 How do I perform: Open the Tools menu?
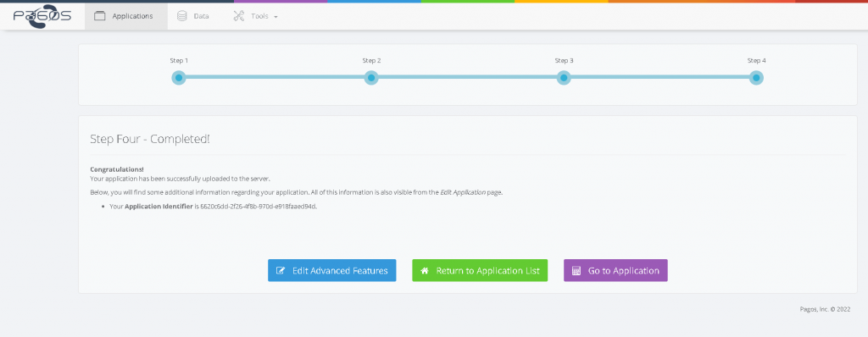click(256, 16)
